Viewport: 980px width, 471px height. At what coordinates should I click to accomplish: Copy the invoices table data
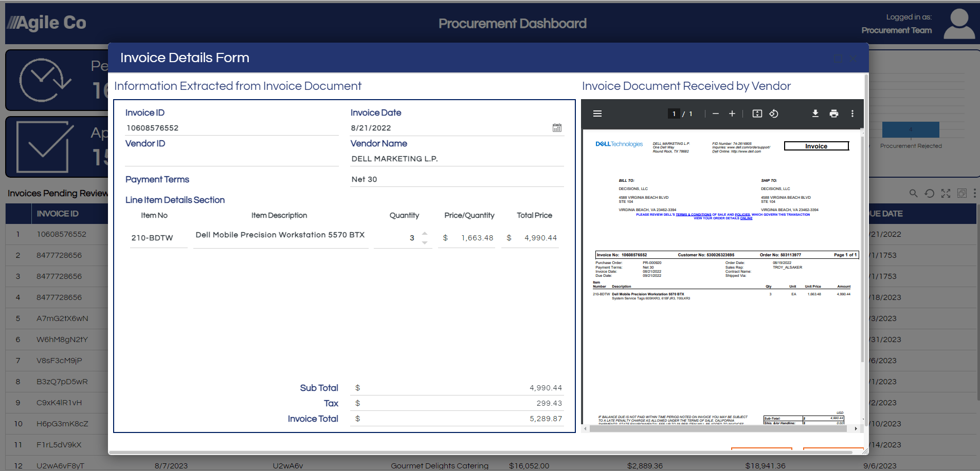tap(962, 194)
